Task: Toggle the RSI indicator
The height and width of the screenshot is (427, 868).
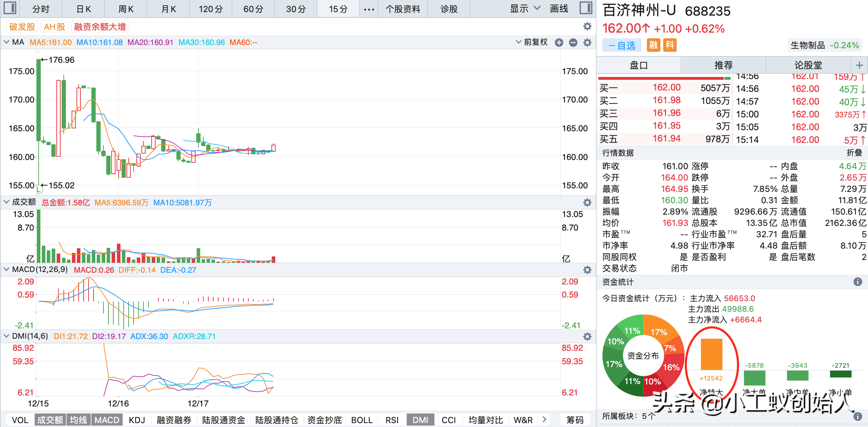Action: (392, 420)
